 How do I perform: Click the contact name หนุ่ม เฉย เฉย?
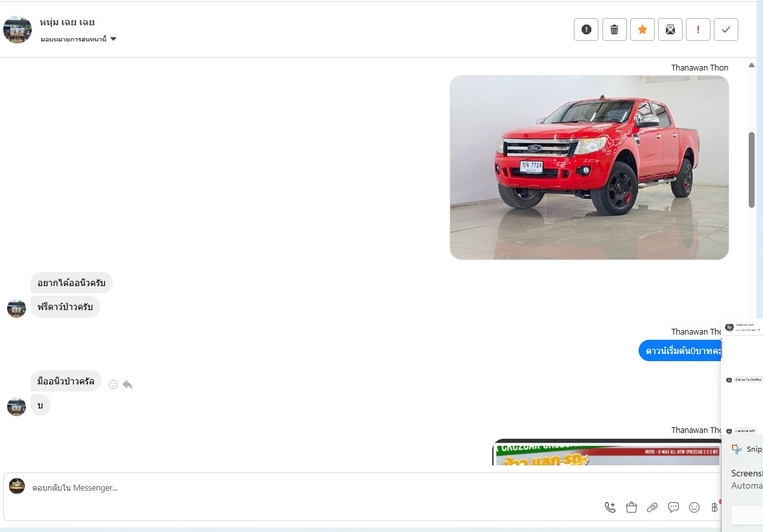pos(67,23)
